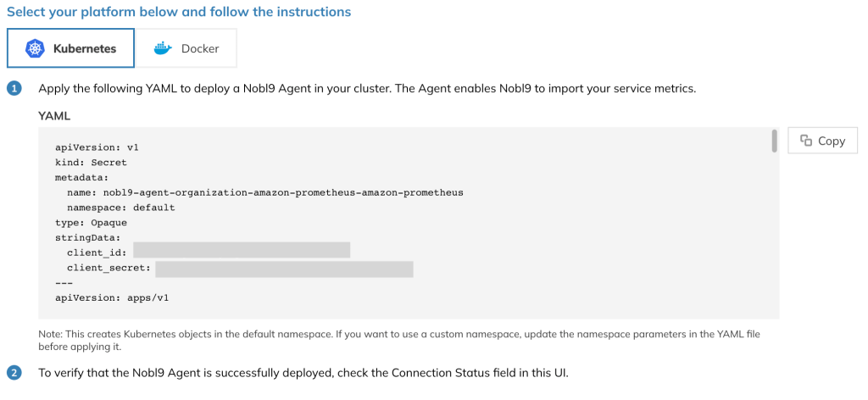The width and height of the screenshot is (868, 400).
Task: Click the step 2 number badge
Action: click(x=14, y=373)
